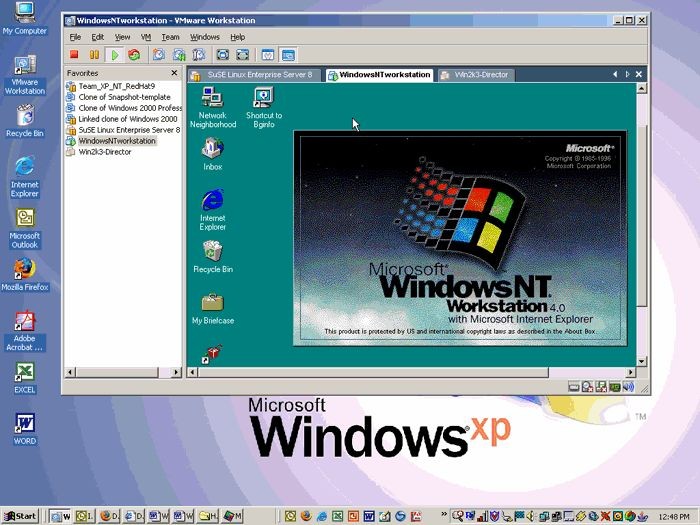
Task: Click Firefox icon in taskbar quick launch
Action: (306, 517)
